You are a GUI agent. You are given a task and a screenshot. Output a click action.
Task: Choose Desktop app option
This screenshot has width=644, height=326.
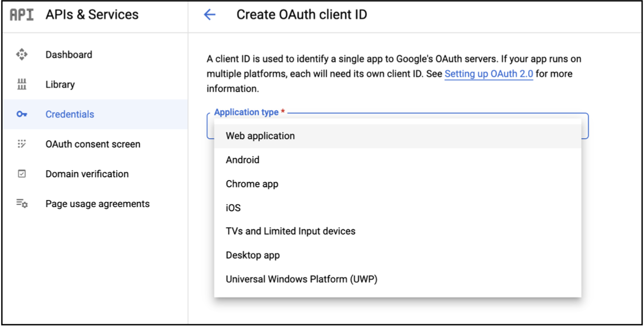[397, 255]
